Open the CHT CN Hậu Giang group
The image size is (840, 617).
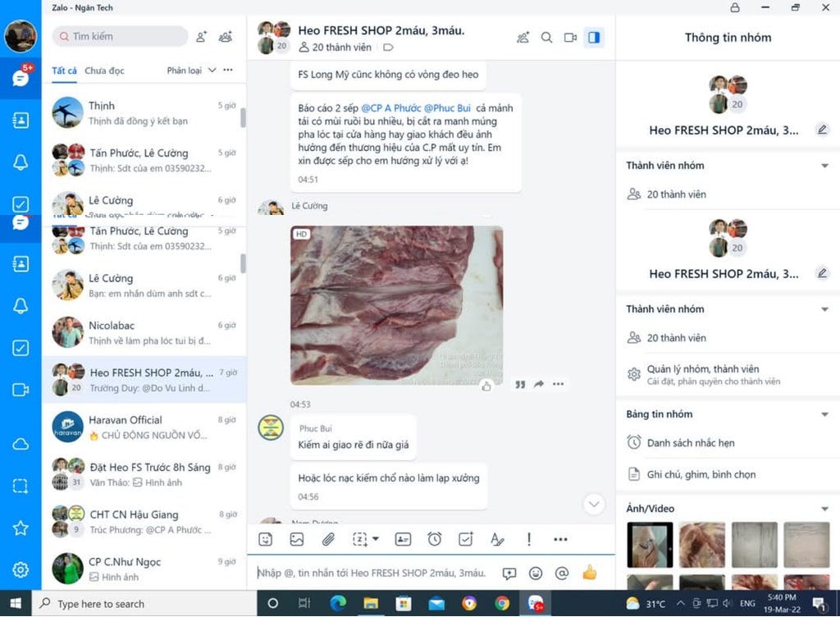point(144,522)
